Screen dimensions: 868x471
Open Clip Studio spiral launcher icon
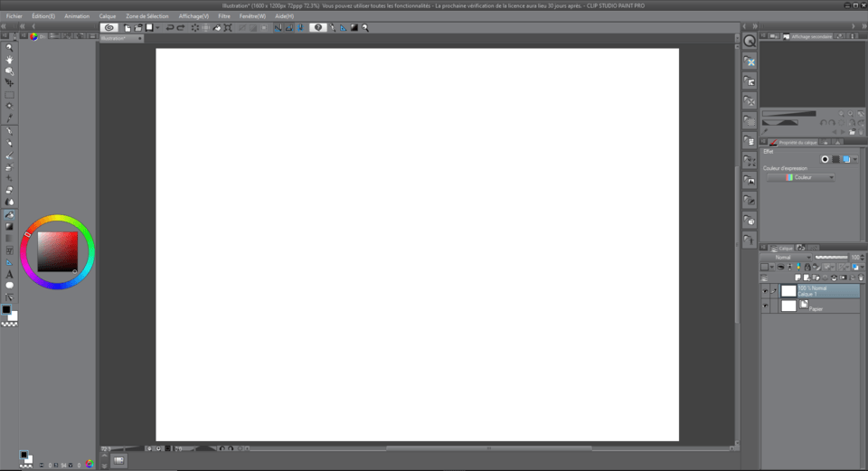point(110,28)
